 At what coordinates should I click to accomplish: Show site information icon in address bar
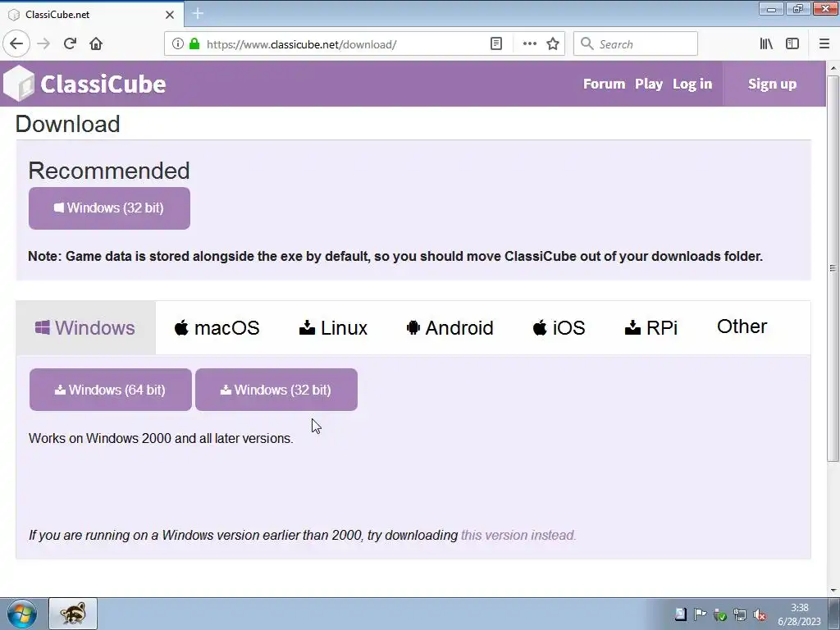[x=177, y=44]
